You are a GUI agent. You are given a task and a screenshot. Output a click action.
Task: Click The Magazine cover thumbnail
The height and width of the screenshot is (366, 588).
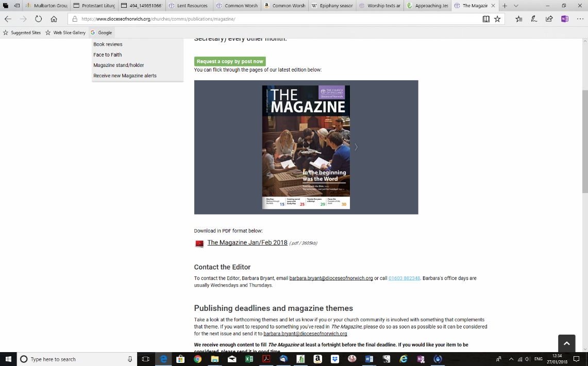pyautogui.click(x=306, y=147)
